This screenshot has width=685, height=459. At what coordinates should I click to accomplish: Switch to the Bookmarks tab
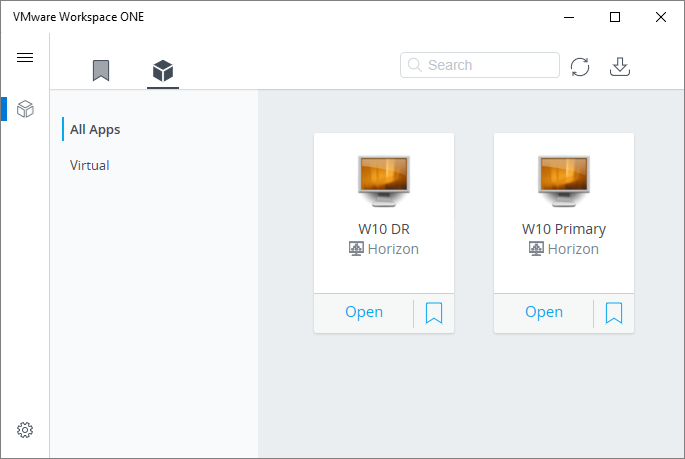[101, 70]
